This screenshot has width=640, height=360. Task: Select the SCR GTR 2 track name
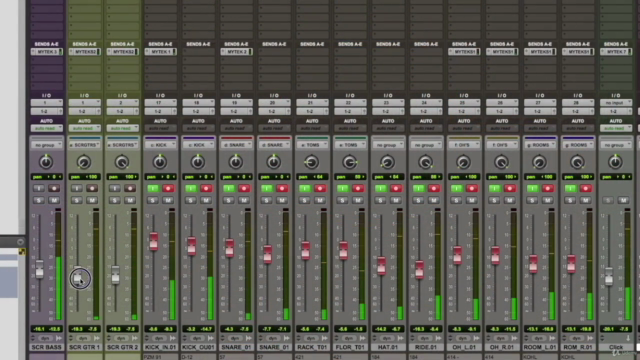point(122,347)
